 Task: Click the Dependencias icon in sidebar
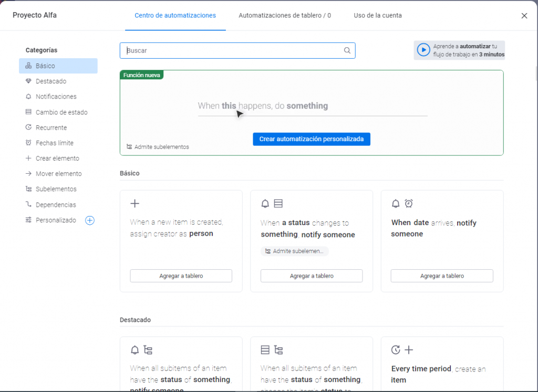[28, 205]
